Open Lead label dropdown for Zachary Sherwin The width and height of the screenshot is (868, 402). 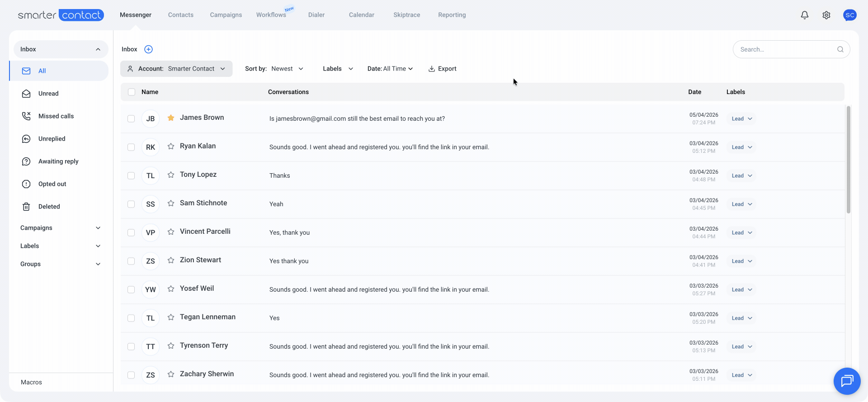coord(742,375)
